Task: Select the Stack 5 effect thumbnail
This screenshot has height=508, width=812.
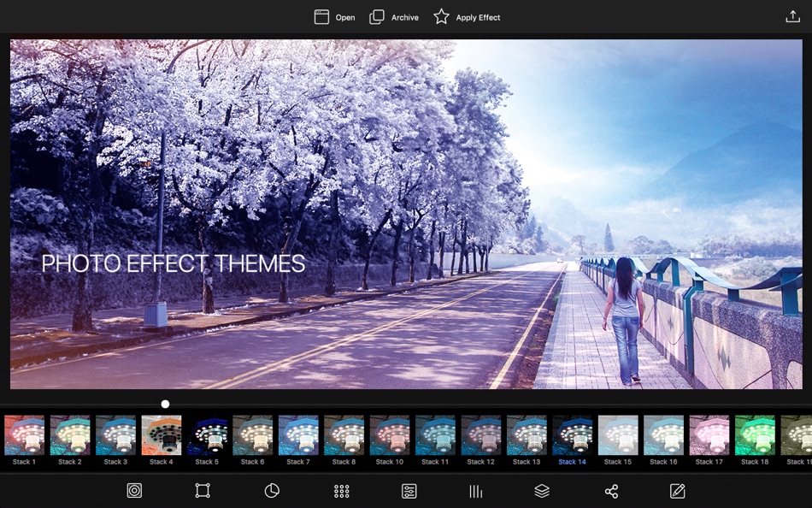Action: click(x=207, y=438)
